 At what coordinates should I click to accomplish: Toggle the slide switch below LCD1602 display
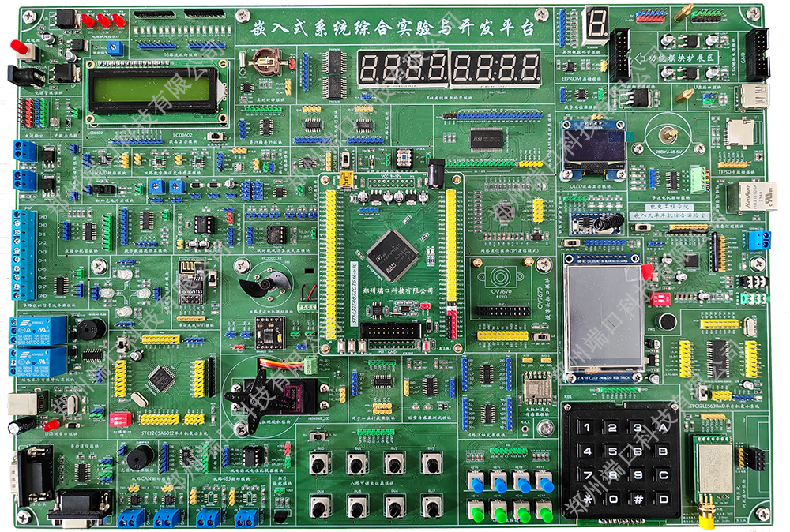[x=213, y=137]
